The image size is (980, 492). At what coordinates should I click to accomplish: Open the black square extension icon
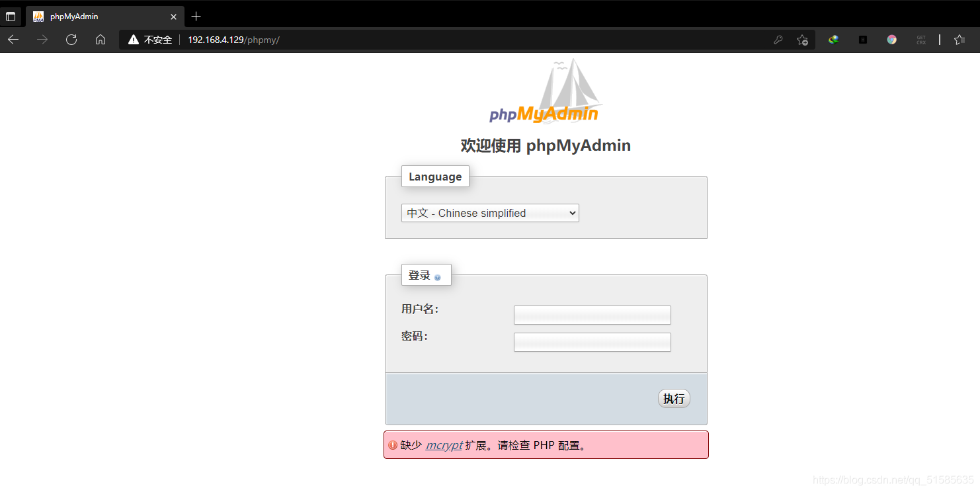(863, 40)
